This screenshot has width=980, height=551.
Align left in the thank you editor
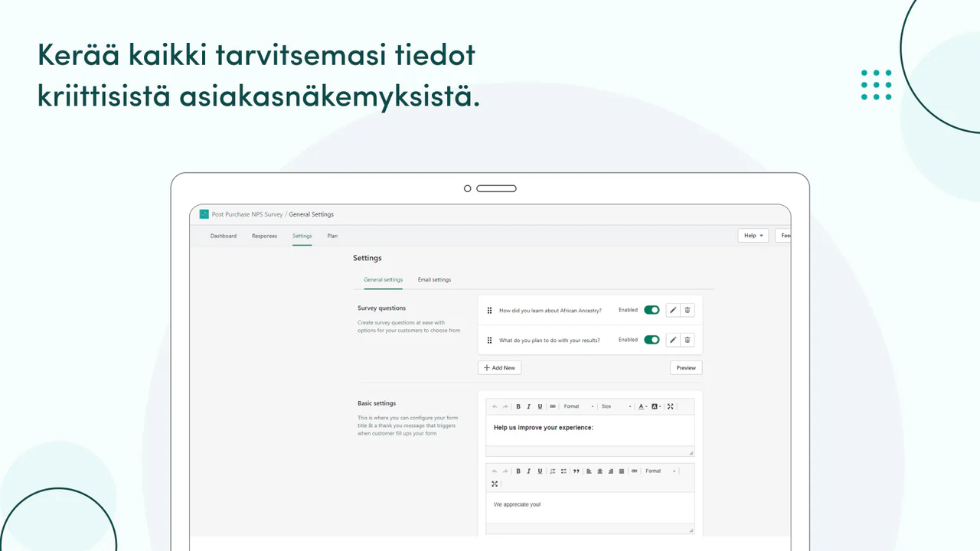tap(589, 471)
